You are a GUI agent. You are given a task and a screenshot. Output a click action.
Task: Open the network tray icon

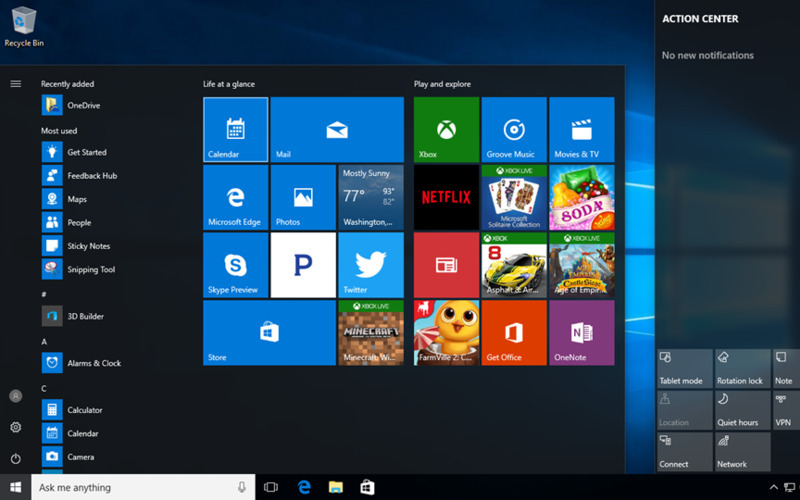pyautogui.click(x=789, y=488)
